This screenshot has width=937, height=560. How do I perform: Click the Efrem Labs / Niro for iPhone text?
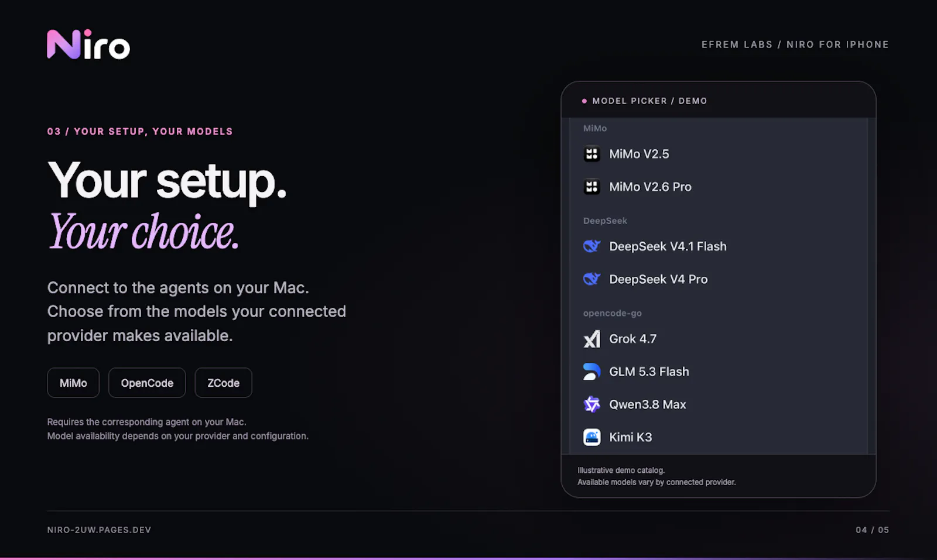[x=795, y=44]
